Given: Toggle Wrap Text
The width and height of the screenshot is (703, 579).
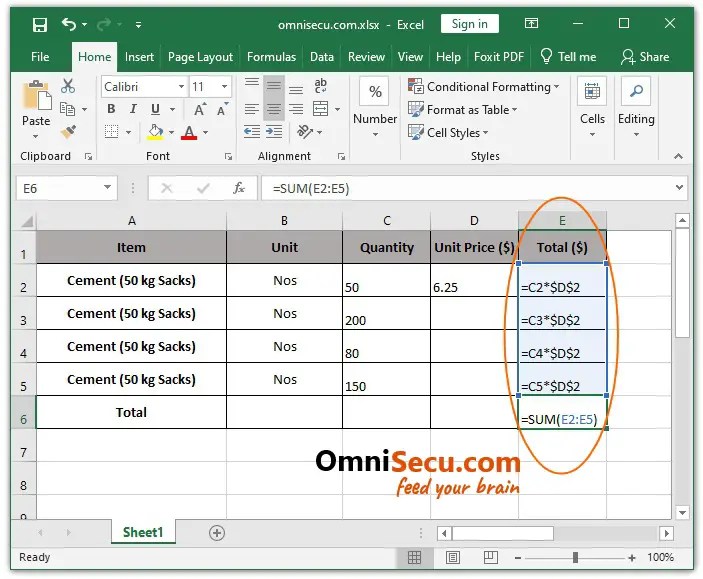Looking at the screenshot, I should [x=321, y=85].
